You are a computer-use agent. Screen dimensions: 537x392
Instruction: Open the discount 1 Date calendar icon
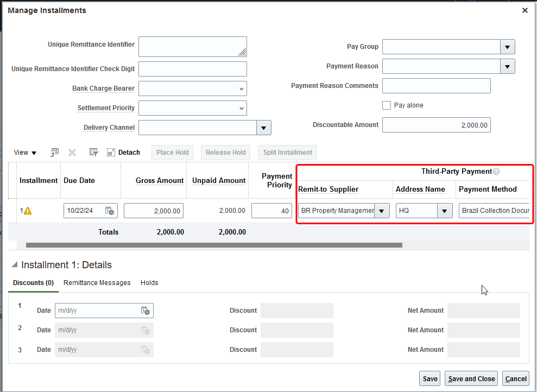pyautogui.click(x=145, y=311)
